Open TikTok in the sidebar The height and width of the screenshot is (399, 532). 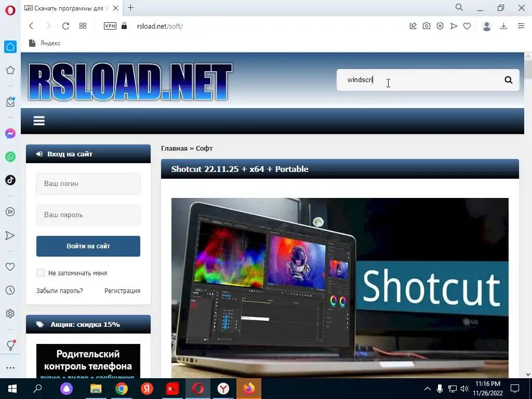10,180
